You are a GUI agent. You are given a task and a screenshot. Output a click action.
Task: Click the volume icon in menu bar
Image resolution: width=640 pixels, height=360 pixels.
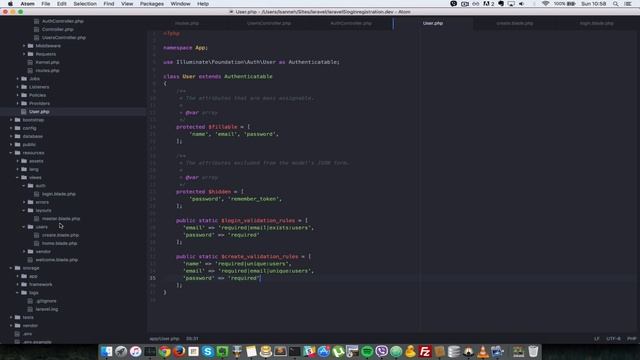point(521,4)
